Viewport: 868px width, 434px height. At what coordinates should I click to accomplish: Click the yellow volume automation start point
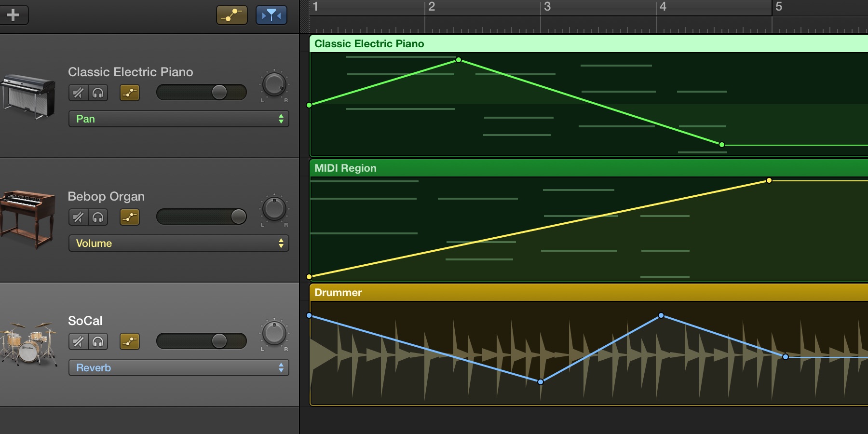[309, 277]
